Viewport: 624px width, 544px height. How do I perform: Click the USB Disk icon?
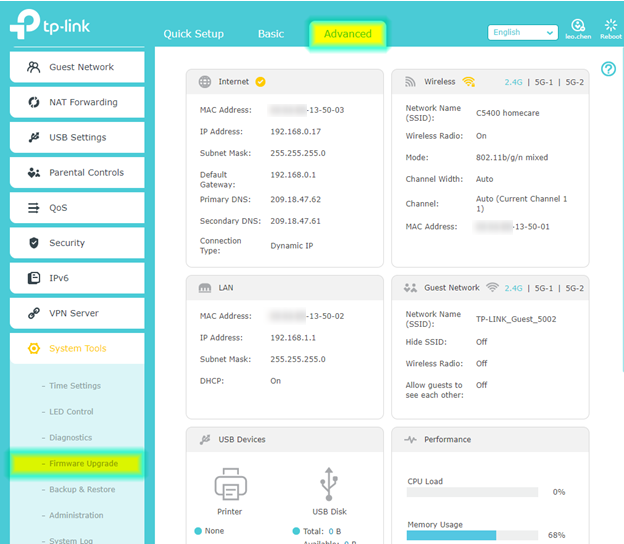pos(329,484)
